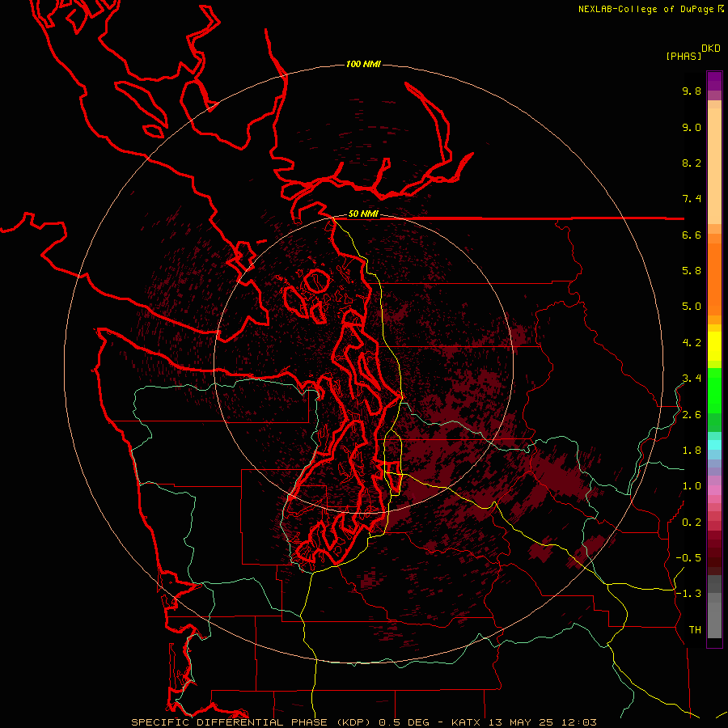The width and height of the screenshot is (728, 728).
Task: Pick the pale peach color bar band
Action: point(714,166)
